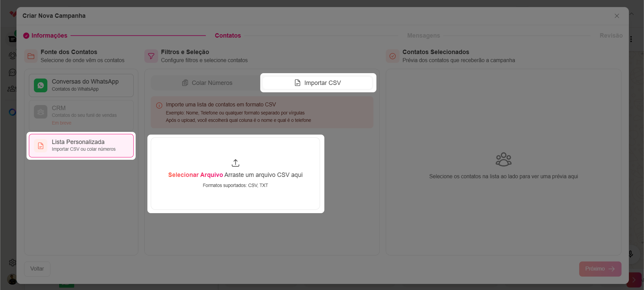
Task: Select the Revisão step
Action: pyautogui.click(x=611, y=36)
